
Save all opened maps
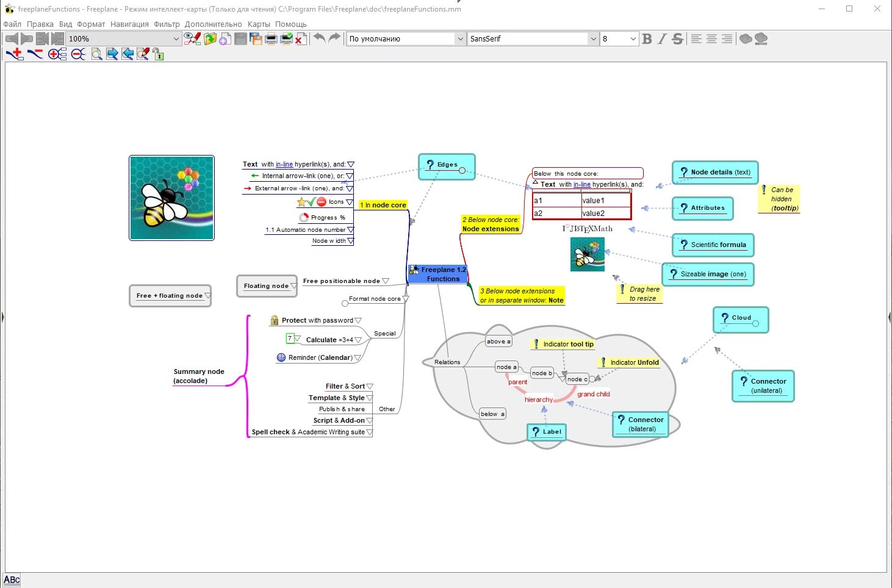[256, 38]
